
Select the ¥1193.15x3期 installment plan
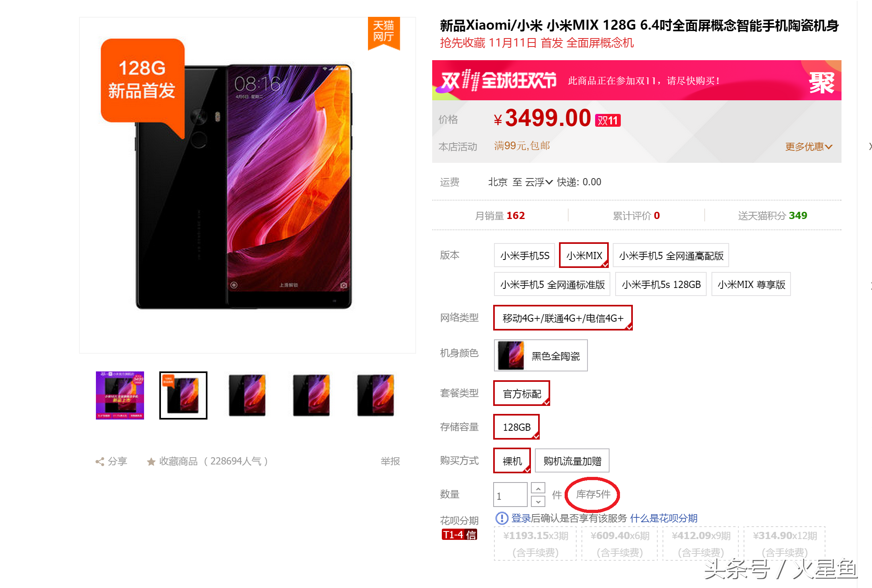coord(535,543)
